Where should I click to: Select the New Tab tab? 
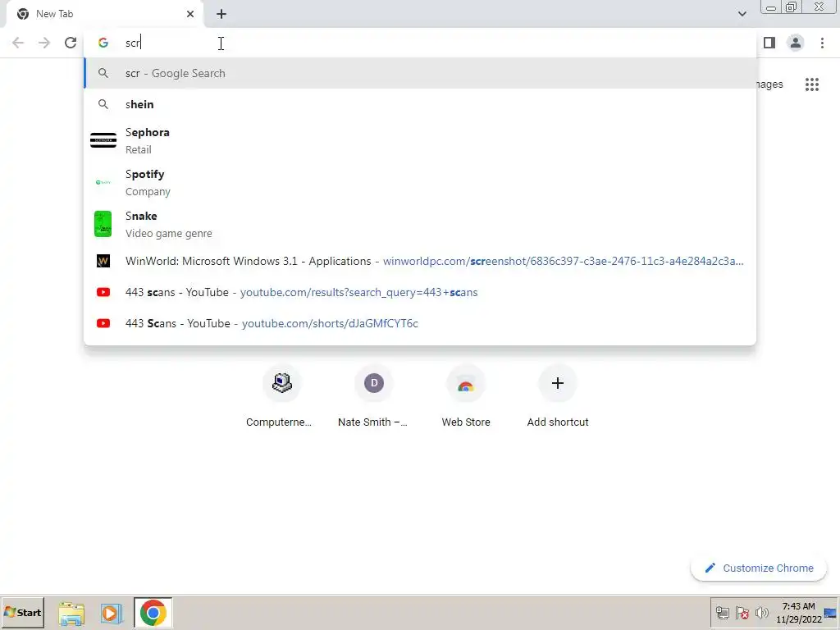tap(104, 14)
